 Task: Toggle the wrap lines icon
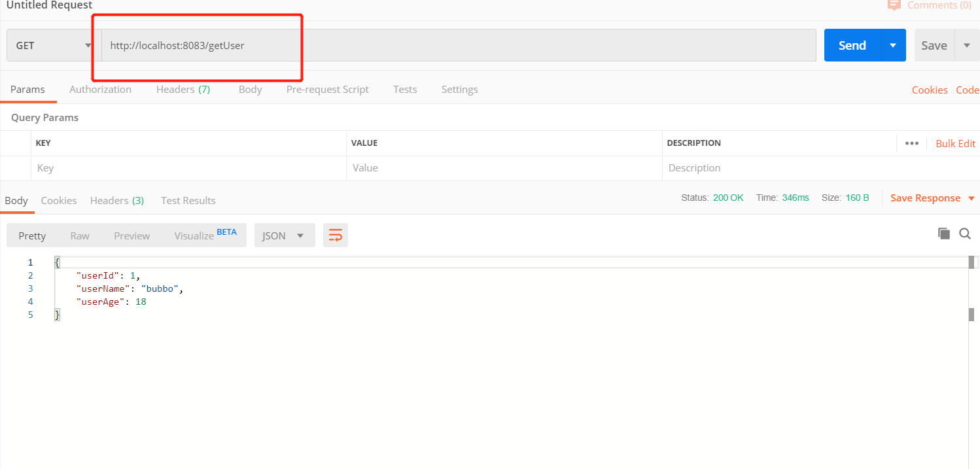[336, 235]
